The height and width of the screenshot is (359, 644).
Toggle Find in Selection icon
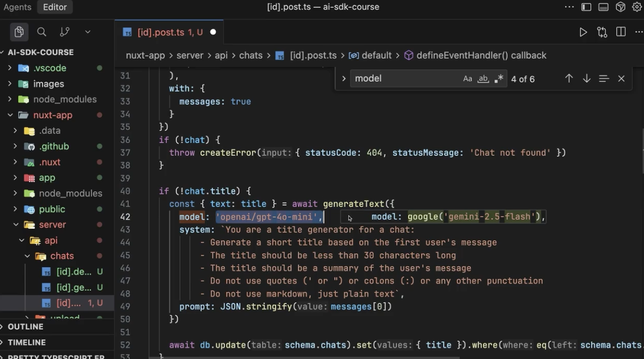click(604, 78)
